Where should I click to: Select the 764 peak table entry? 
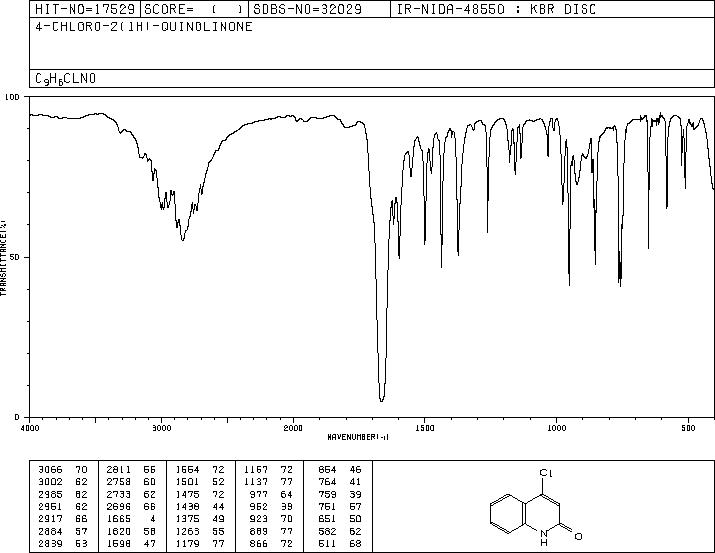[340, 481]
